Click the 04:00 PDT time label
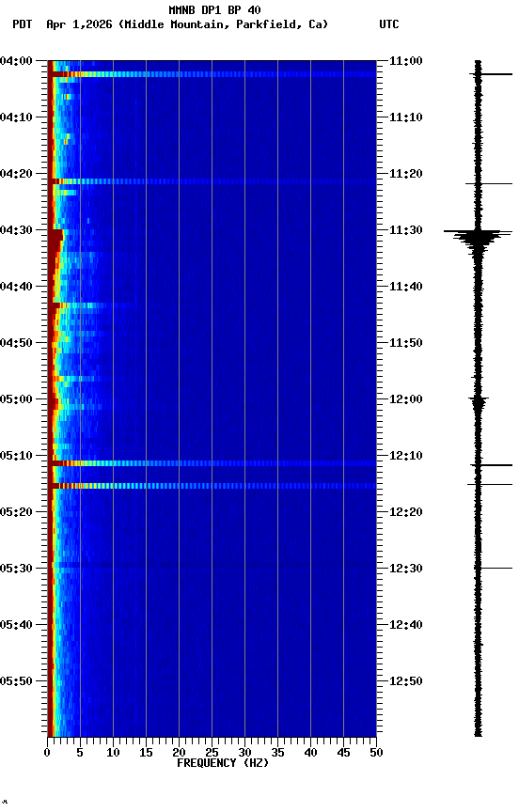This screenshot has width=519, height=812. pyautogui.click(x=16, y=61)
